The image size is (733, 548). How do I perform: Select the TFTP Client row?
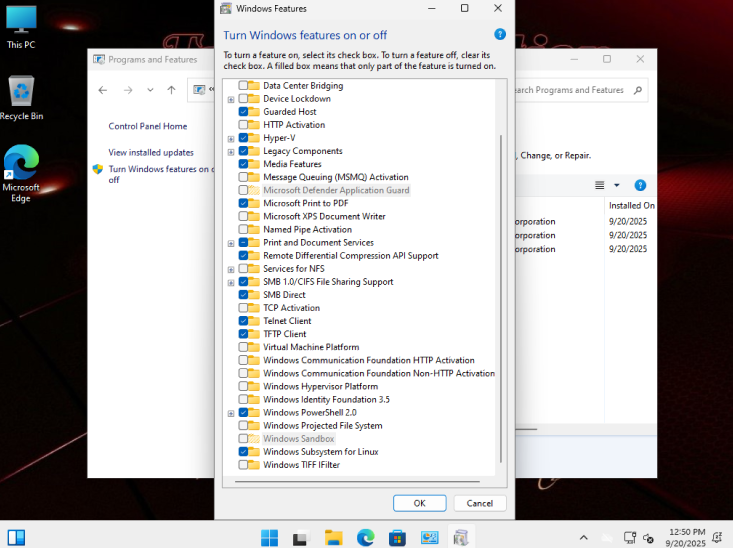pyautogui.click(x=285, y=334)
